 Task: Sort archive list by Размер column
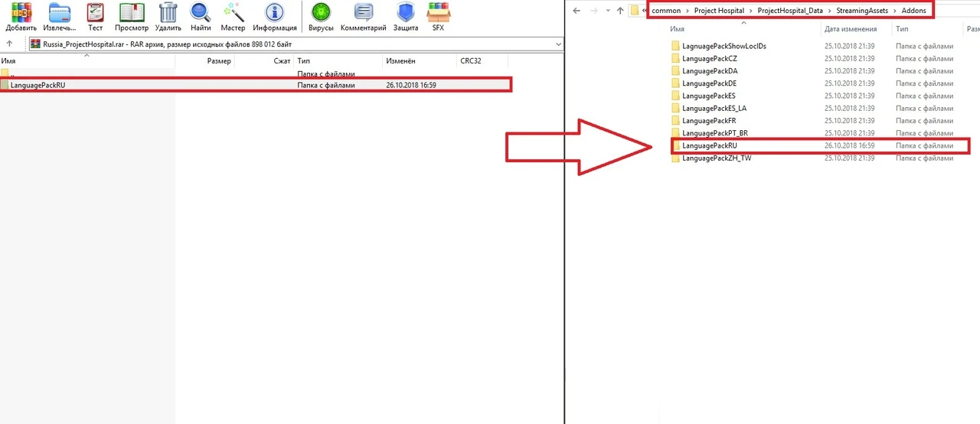point(204,60)
